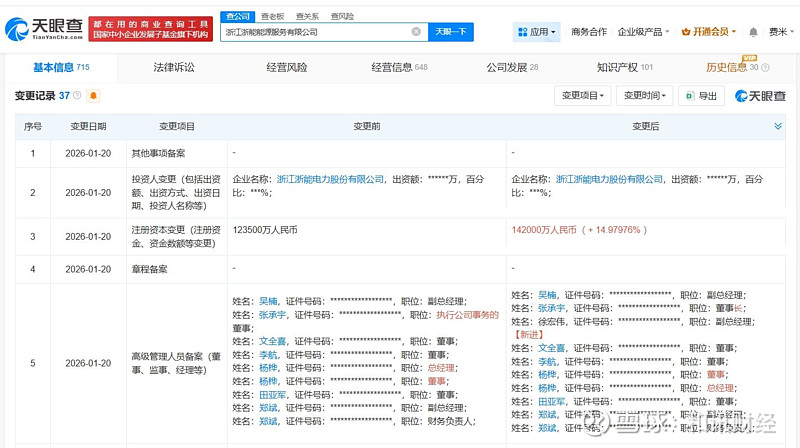Click the orange alert icon beside 变更记录

click(x=94, y=96)
